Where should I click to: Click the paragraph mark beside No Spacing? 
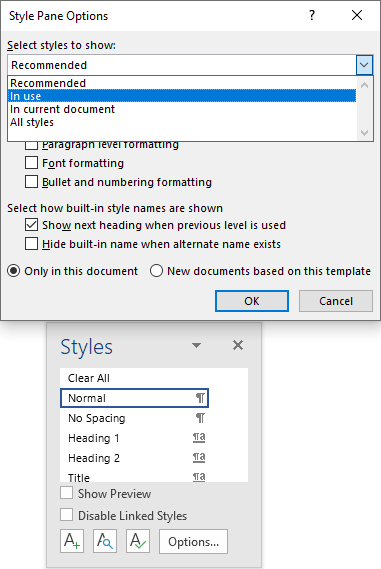click(200, 418)
